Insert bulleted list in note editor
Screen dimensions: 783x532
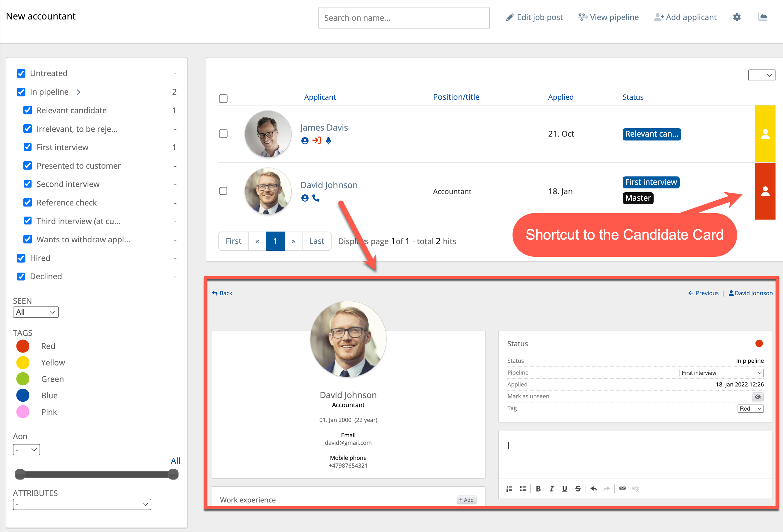click(x=523, y=489)
